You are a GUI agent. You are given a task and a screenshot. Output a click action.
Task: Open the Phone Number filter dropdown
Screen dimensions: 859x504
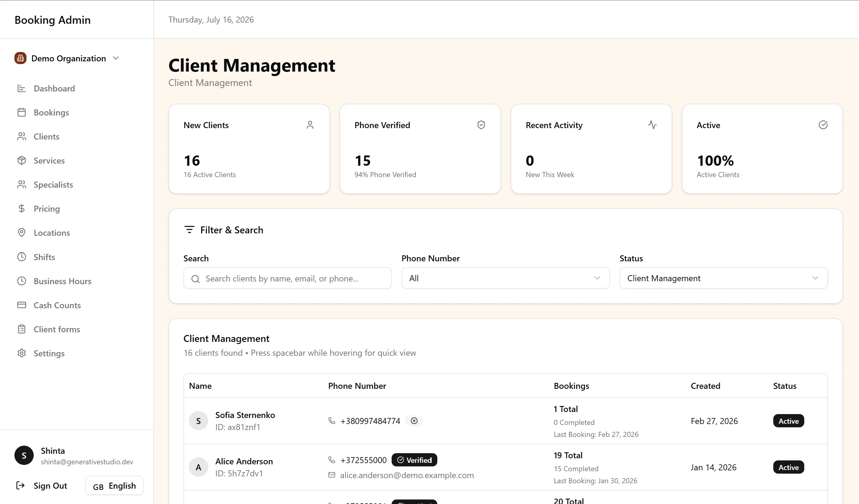pyautogui.click(x=506, y=278)
